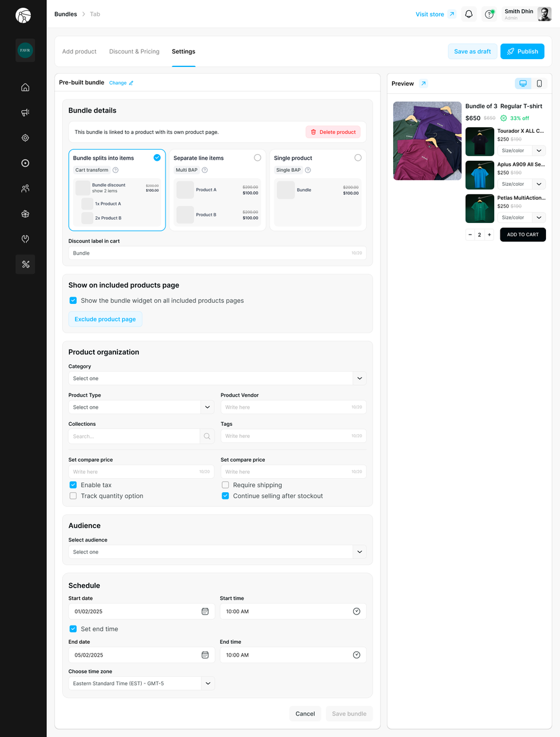Select the gift box bundles icon in sidebar
Screen dimensions: 560x737
pos(25,214)
